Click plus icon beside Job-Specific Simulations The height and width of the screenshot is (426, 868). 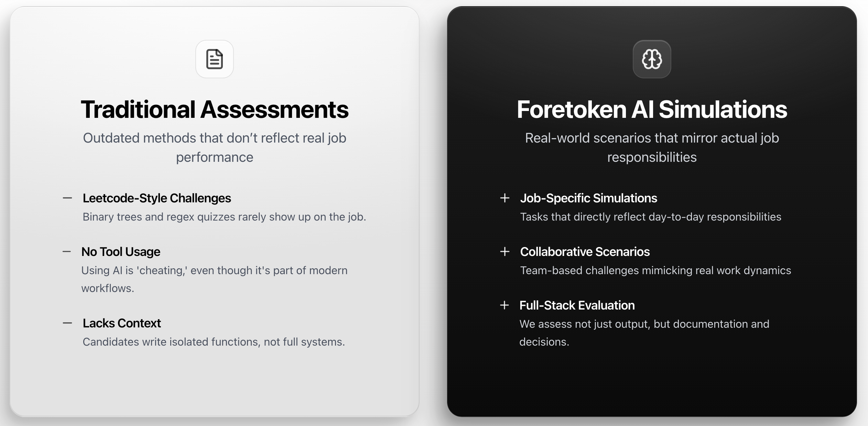click(x=504, y=198)
